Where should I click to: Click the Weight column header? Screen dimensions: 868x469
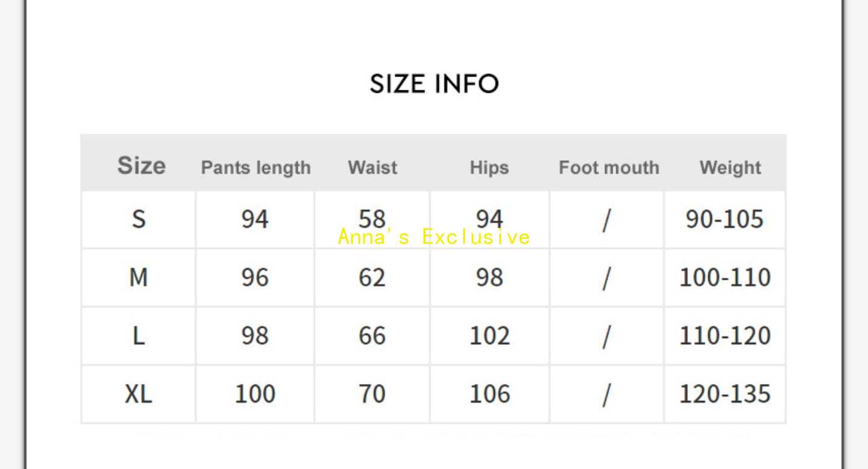(730, 168)
